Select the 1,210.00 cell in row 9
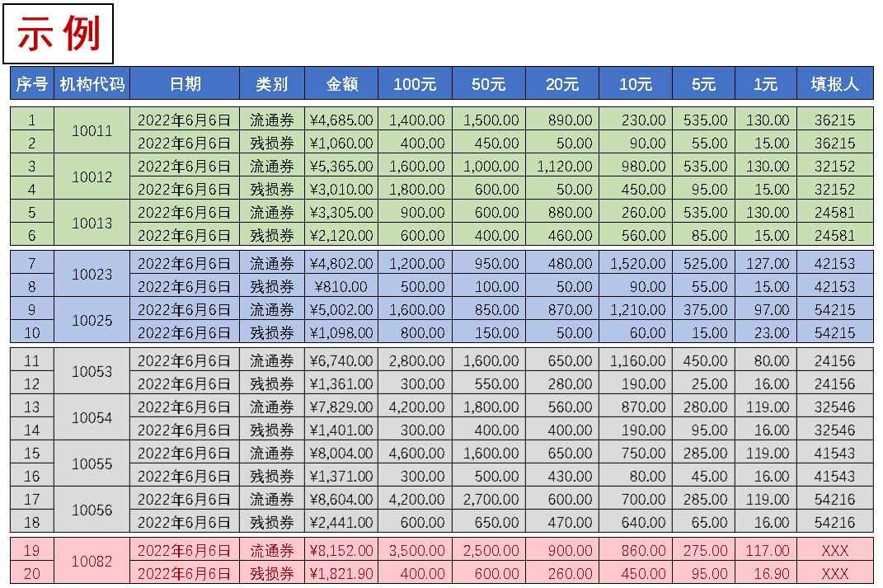This screenshot has width=883, height=588. [x=636, y=310]
